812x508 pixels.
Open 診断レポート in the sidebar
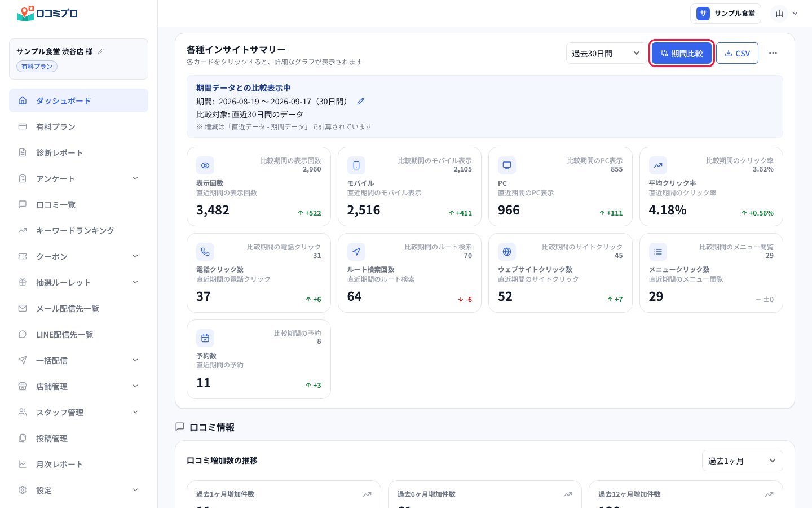click(78, 152)
